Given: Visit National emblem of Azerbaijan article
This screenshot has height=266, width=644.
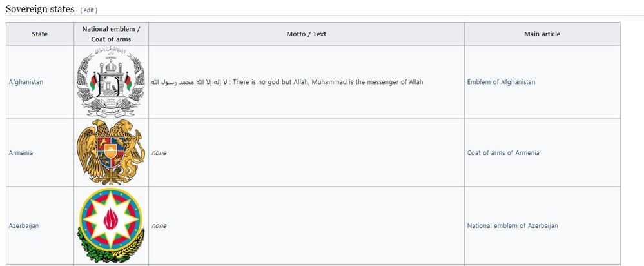Looking at the screenshot, I should 512,226.
